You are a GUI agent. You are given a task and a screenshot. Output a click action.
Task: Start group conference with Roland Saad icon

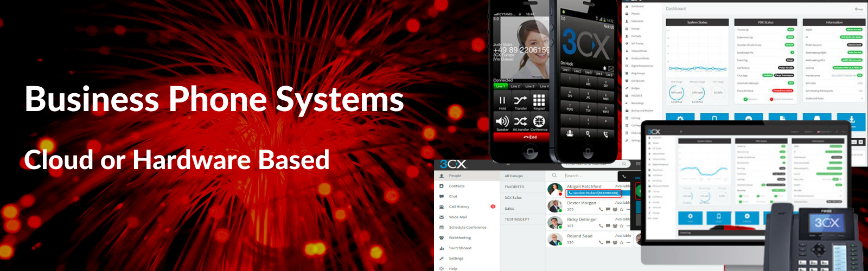(615, 242)
